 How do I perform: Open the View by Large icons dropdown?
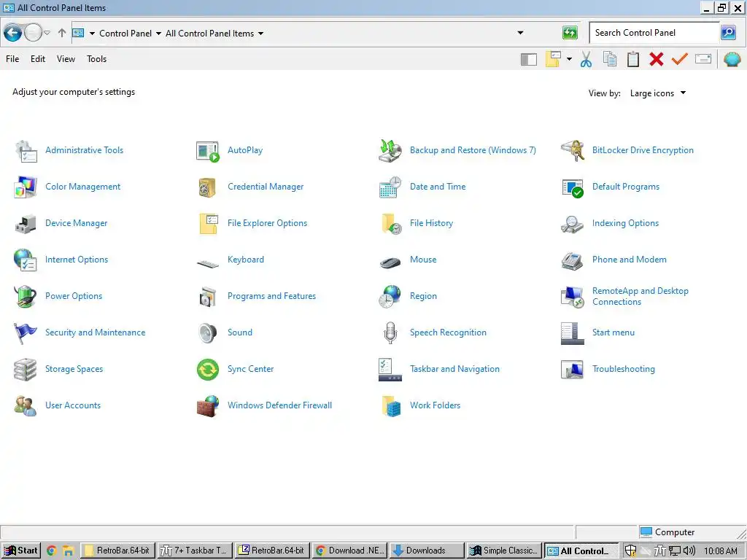(658, 93)
